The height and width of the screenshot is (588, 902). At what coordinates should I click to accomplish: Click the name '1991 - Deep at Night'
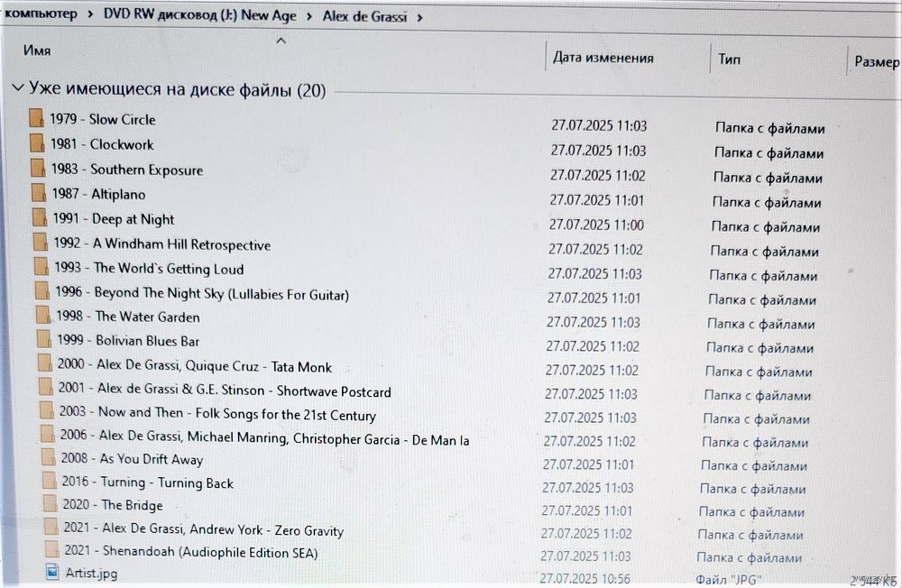[114, 219]
